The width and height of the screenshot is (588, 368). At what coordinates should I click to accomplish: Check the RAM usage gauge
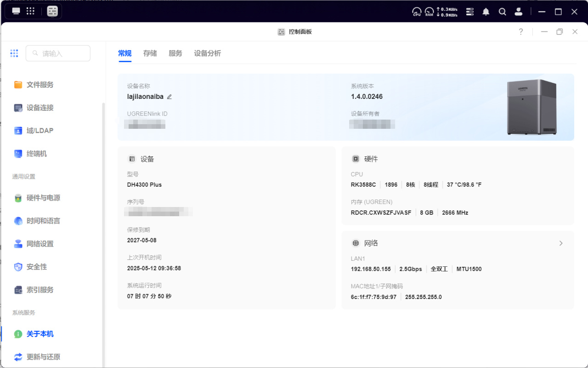pos(429,11)
